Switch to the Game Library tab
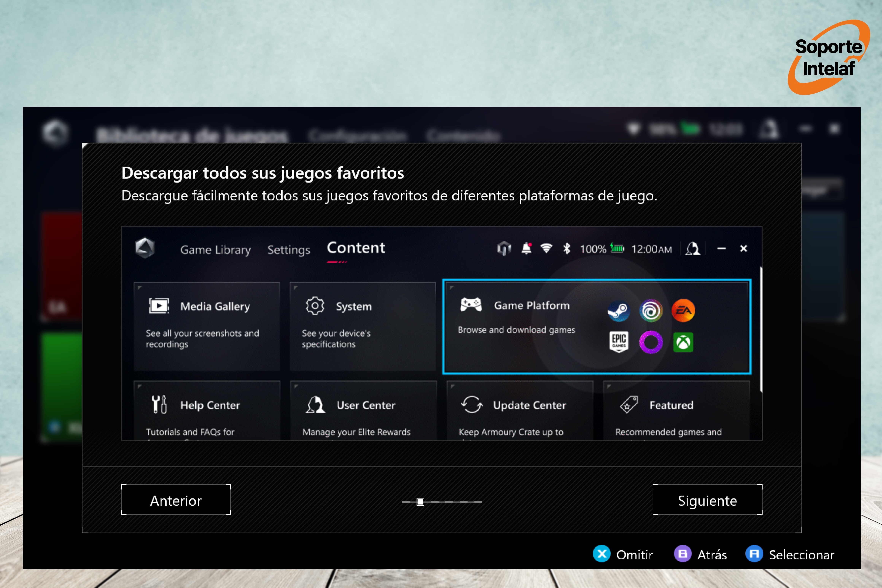 coord(215,250)
